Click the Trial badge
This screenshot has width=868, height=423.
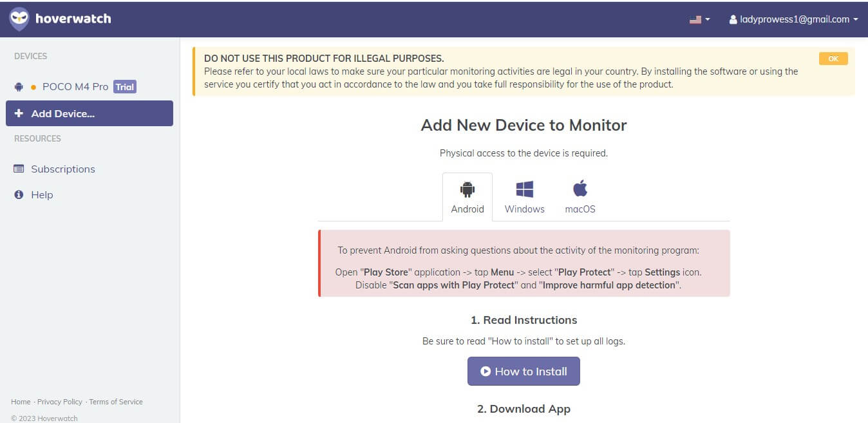pyautogui.click(x=125, y=87)
